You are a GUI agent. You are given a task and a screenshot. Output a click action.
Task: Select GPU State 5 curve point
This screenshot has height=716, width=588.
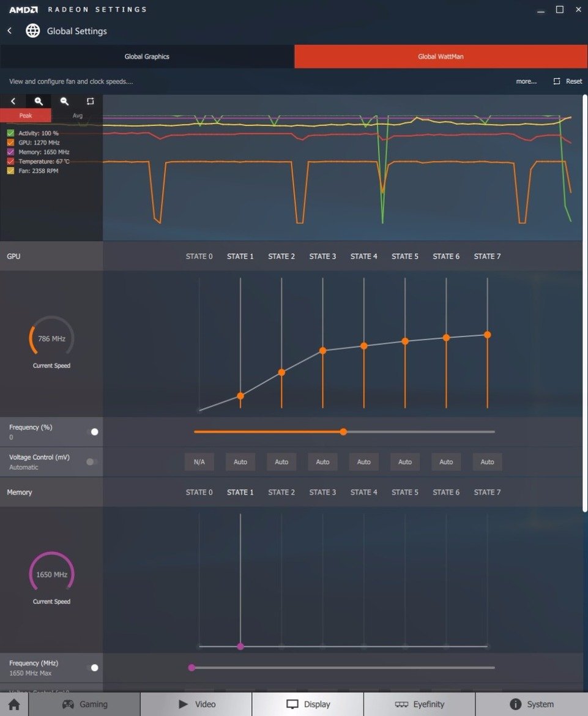pyautogui.click(x=405, y=341)
